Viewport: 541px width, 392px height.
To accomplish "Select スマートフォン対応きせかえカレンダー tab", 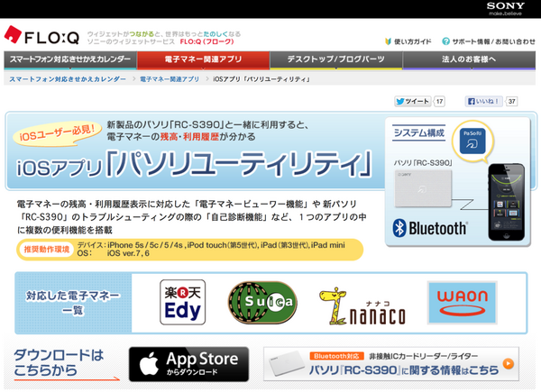I will click(x=70, y=60).
